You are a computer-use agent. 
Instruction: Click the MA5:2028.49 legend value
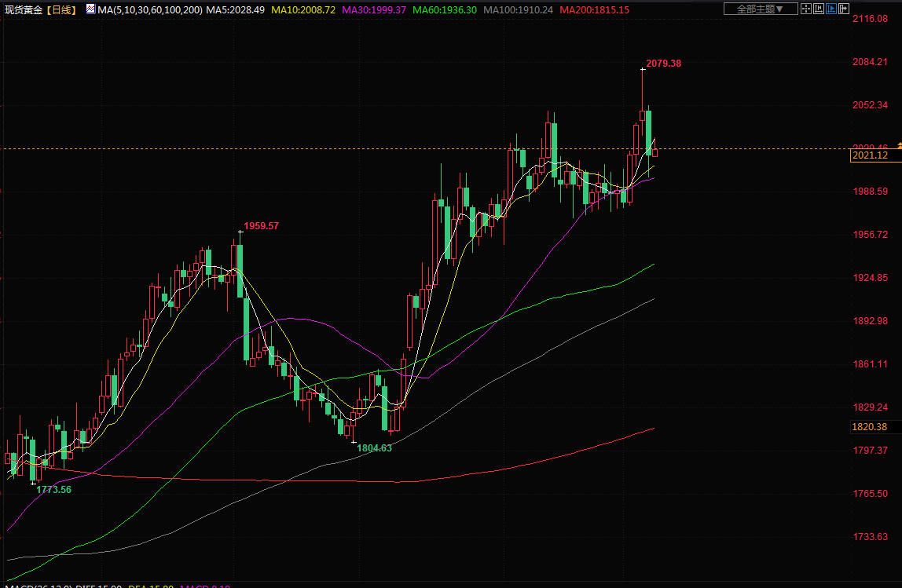[235, 9]
